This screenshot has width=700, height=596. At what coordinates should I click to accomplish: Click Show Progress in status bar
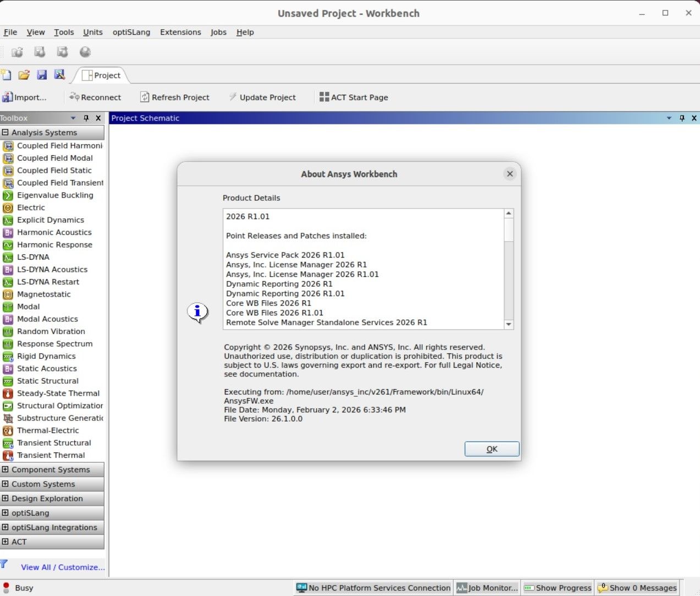click(558, 588)
